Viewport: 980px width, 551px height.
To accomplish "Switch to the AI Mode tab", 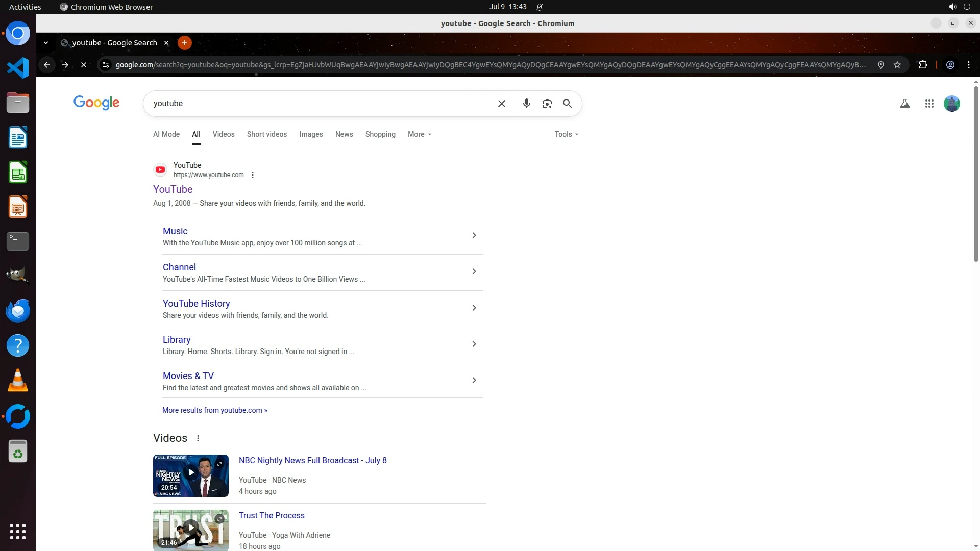I will click(166, 134).
